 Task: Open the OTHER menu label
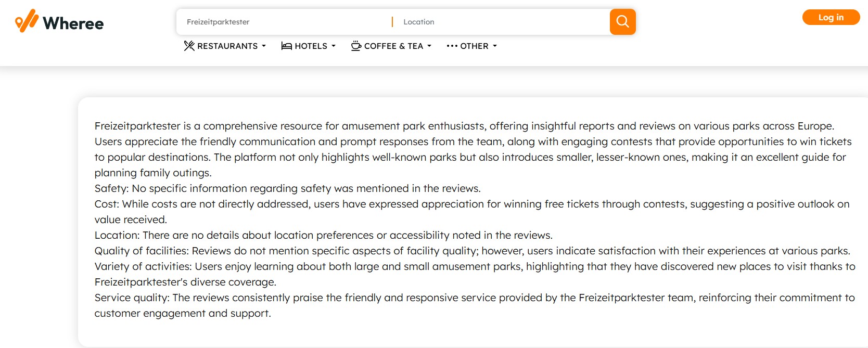[474, 46]
